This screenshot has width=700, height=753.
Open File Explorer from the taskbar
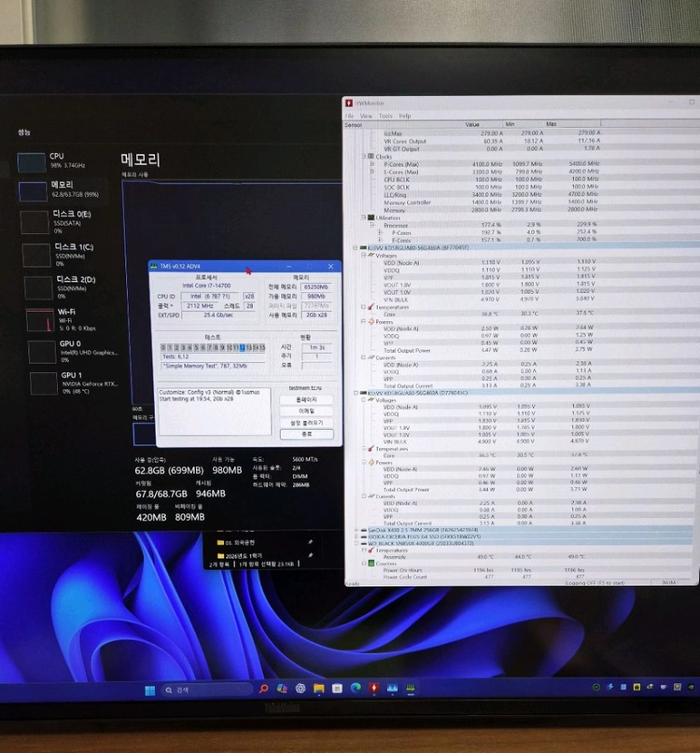click(318, 689)
